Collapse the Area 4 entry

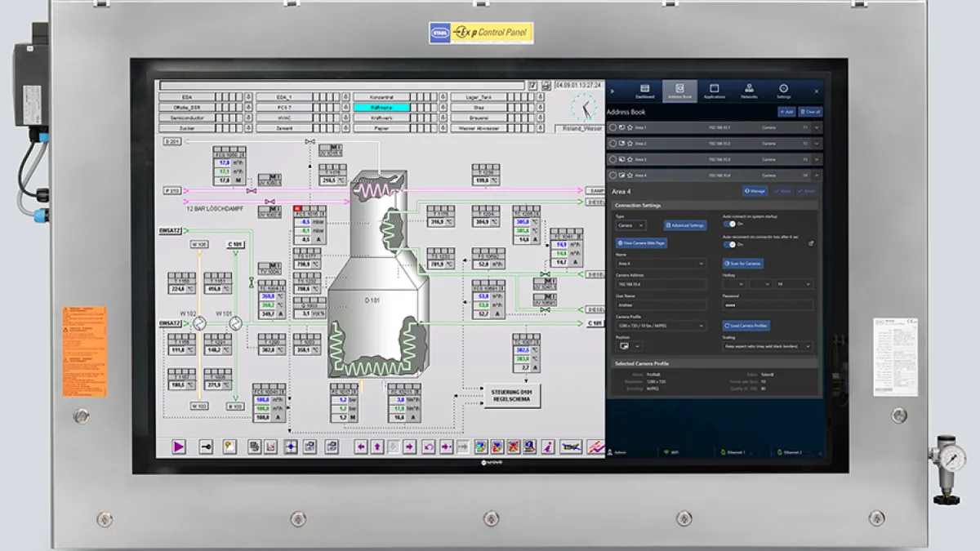coord(817,176)
